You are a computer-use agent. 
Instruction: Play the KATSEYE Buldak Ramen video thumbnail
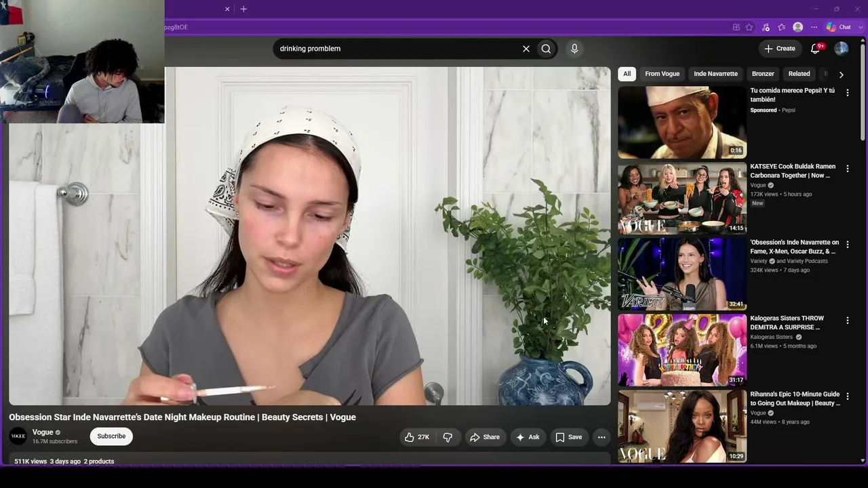coord(682,199)
